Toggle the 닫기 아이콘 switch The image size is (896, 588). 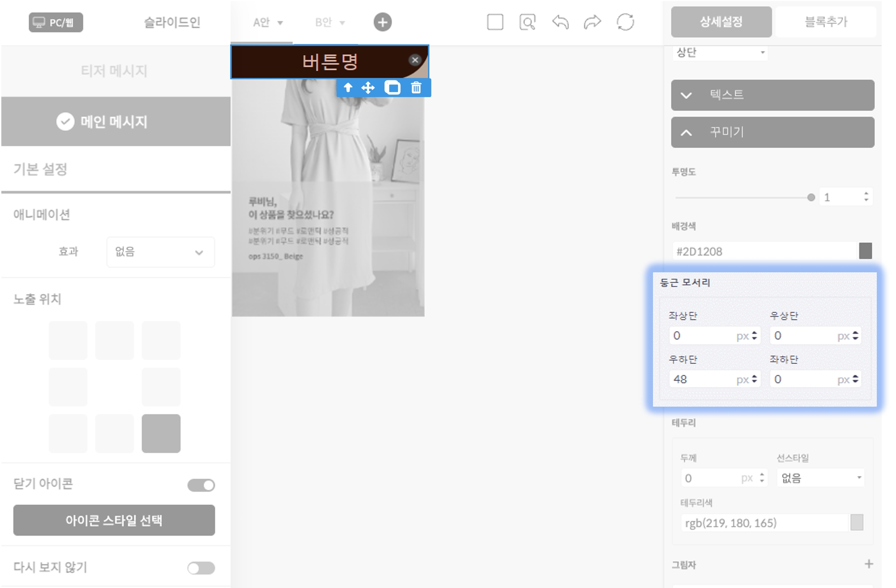pyautogui.click(x=201, y=485)
